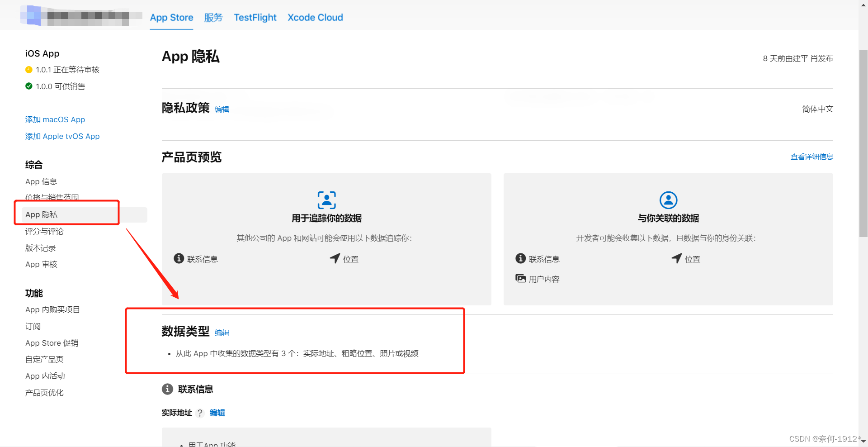868x447 pixels.
Task: Go to the Xcode Cloud tab
Action: [315, 18]
